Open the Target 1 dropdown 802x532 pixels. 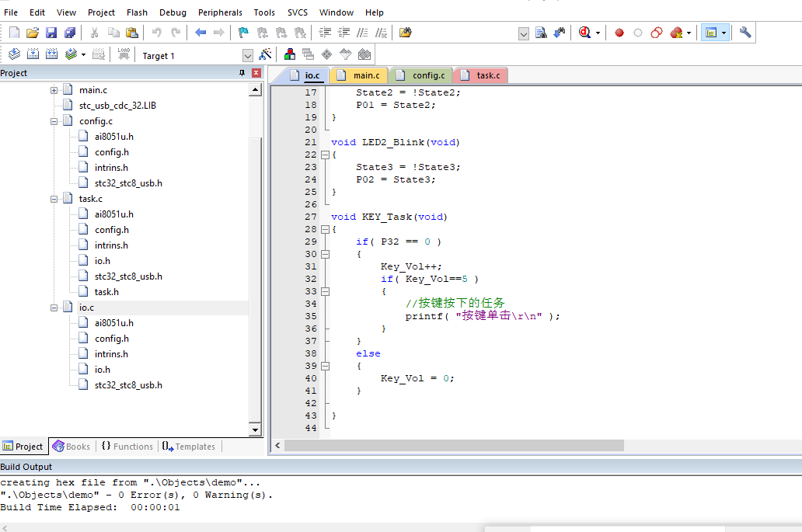tap(248, 55)
